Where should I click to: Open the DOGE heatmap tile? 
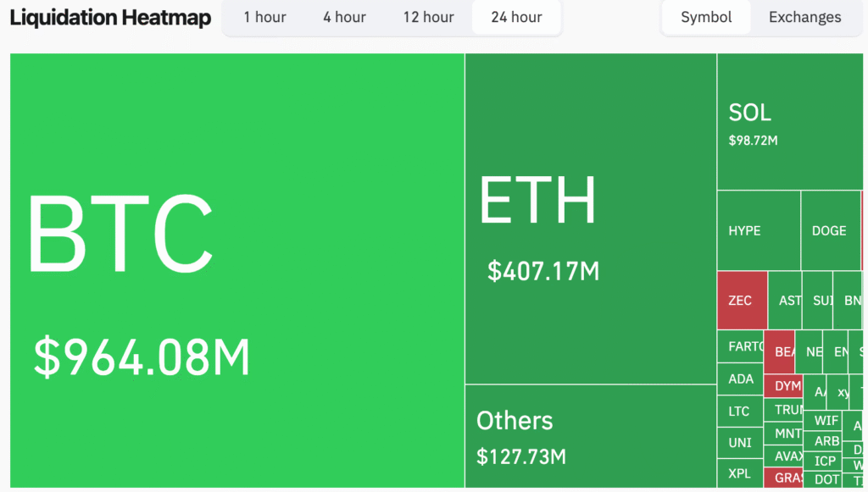830,230
